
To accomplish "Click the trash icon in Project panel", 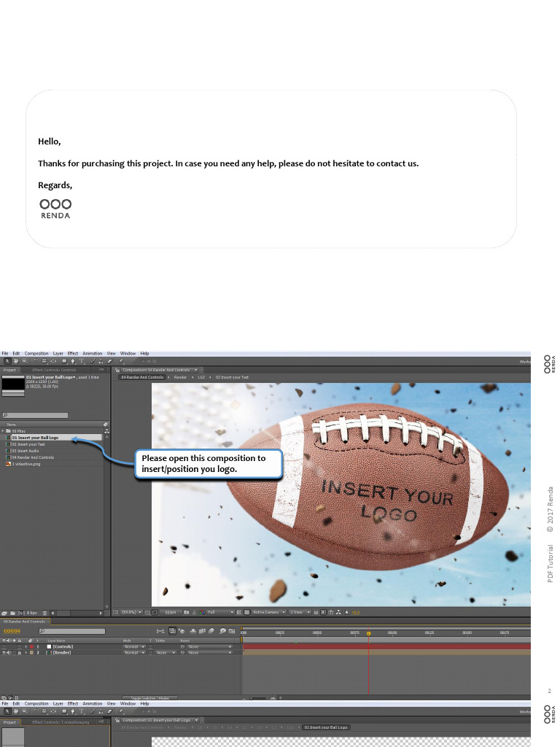I will pyautogui.click(x=44, y=612).
